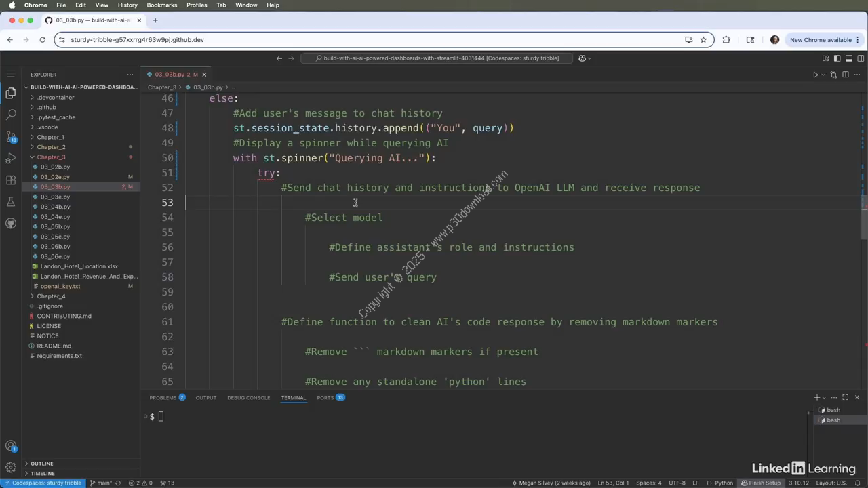Open Copilot chat icon beside command center
The image size is (868, 488).
click(x=582, y=58)
